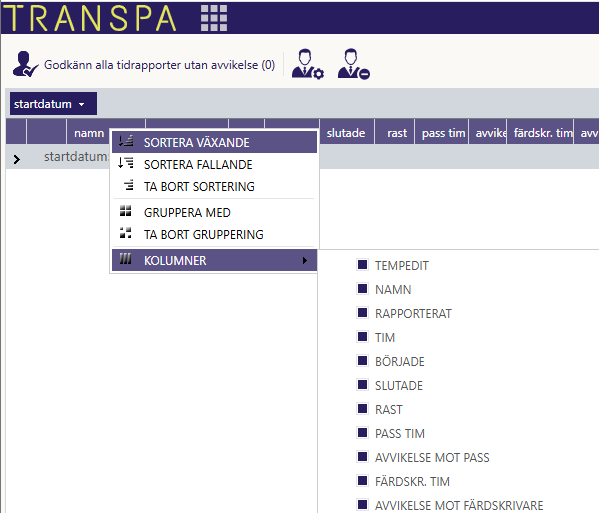Click the remove sorting icon
Image resolution: width=599 pixels, height=513 pixels.
pyautogui.click(x=129, y=185)
